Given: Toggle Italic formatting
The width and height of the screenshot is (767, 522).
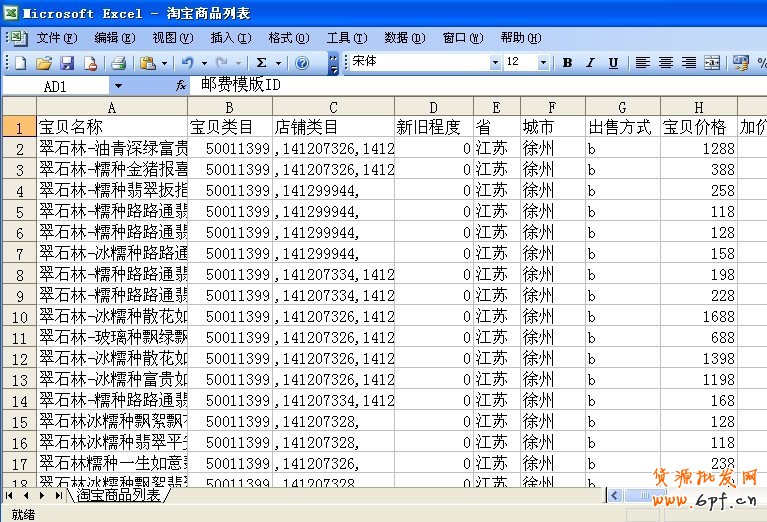Looking at the screenshot, I should (590, 63).
